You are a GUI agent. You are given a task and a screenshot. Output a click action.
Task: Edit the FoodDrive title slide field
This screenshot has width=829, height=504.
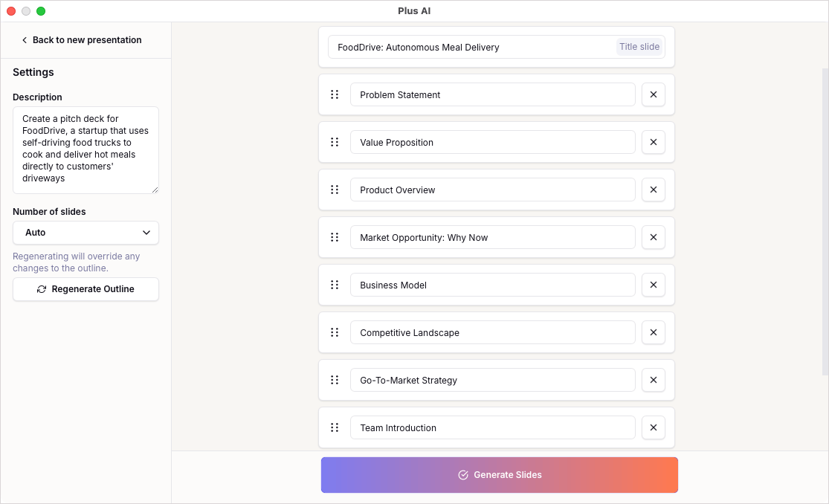pos(497,47)
